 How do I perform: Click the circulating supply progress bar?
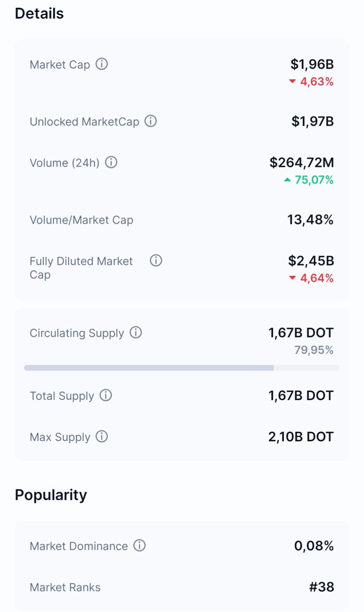[x=181, y=368]
